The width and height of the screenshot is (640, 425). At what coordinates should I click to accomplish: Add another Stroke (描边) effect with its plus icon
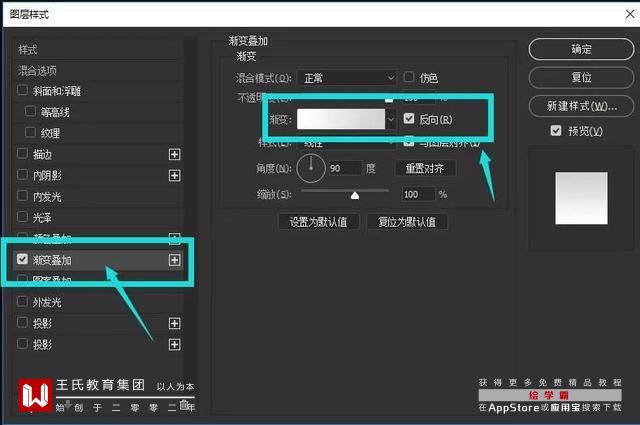174,154
